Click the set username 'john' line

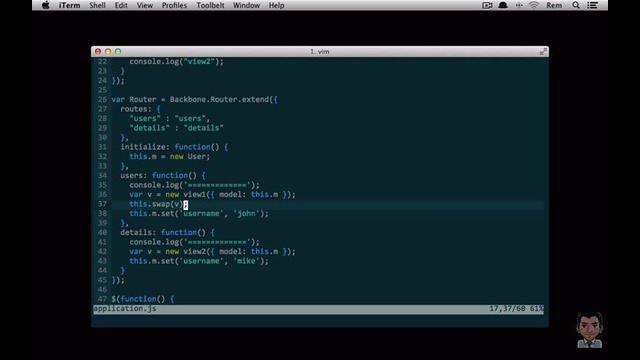199,213
